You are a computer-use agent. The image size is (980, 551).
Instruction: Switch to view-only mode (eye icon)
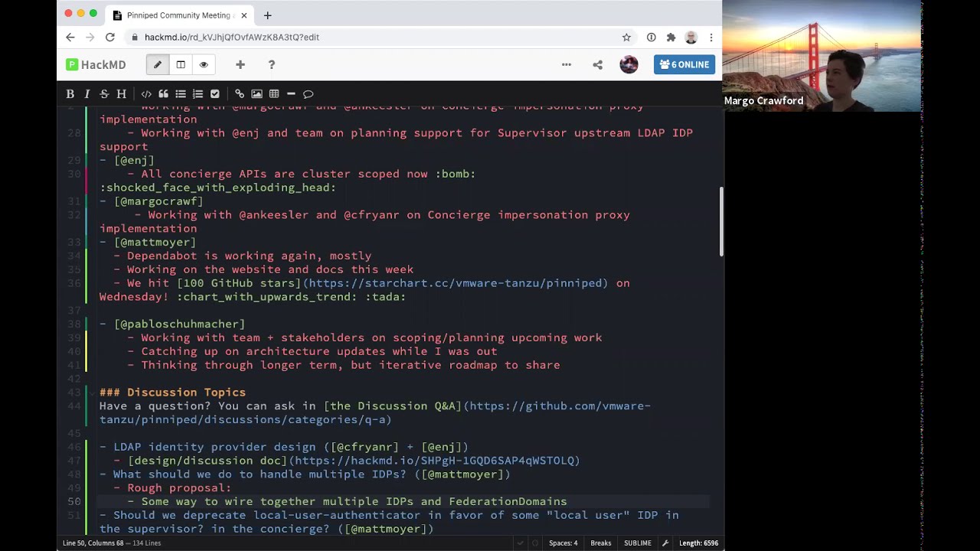point(204,65)
